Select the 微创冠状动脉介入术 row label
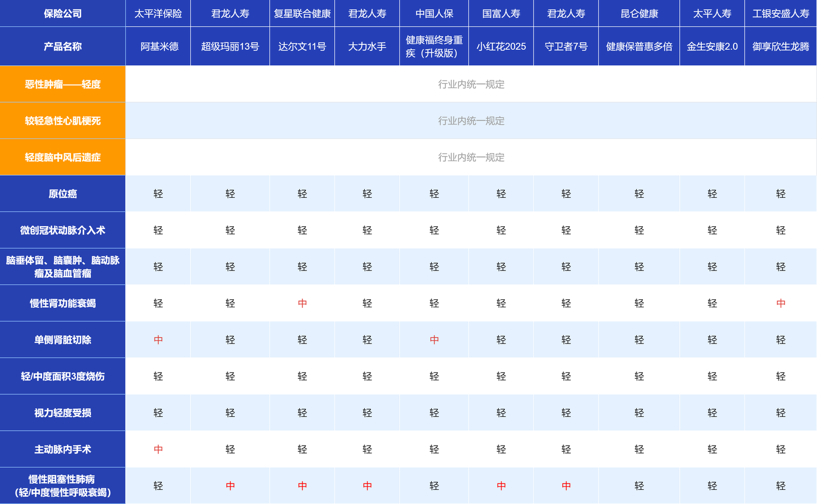 coord(62,230)
